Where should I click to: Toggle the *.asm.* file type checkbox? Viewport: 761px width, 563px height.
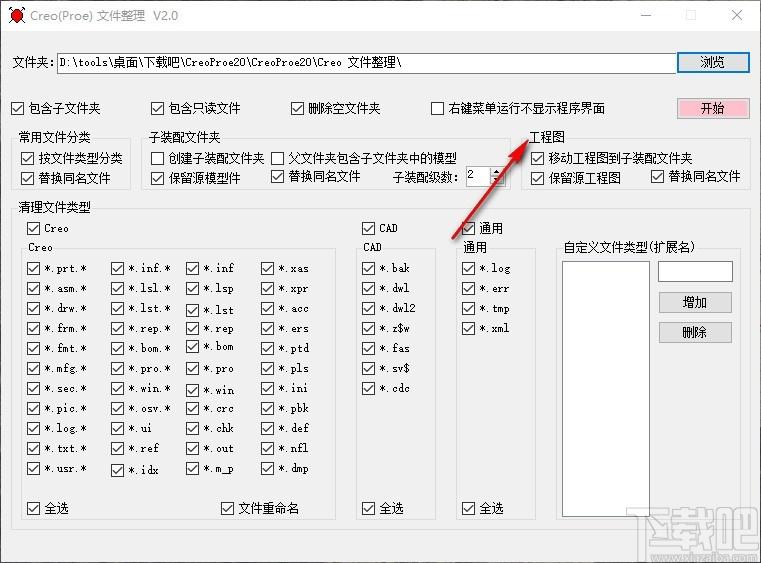pos(33,288)
